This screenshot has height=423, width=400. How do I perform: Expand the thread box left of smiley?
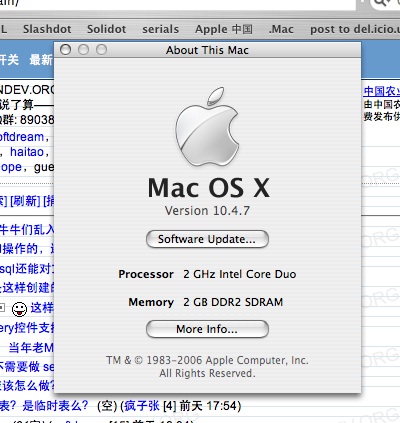click(x=2, y=307)
